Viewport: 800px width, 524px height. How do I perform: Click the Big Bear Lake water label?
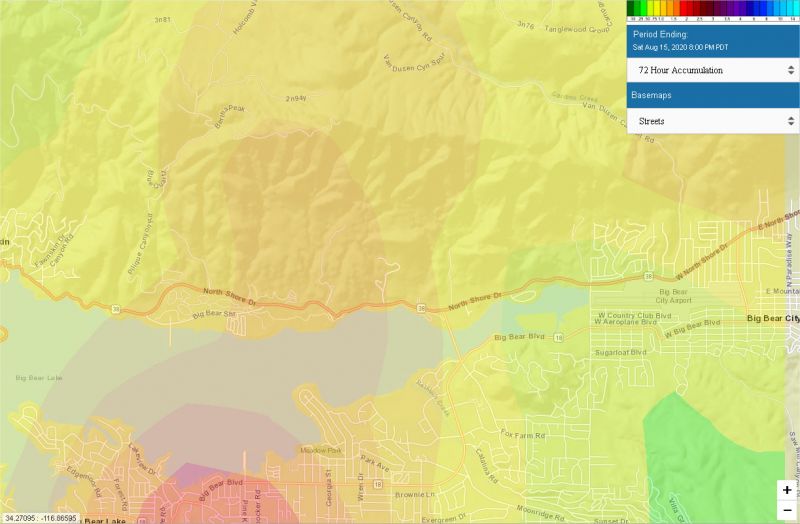[39, 378]
